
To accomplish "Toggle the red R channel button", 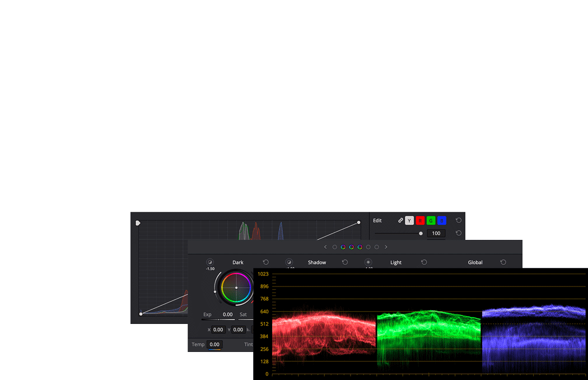I will [x=420, y=221].
